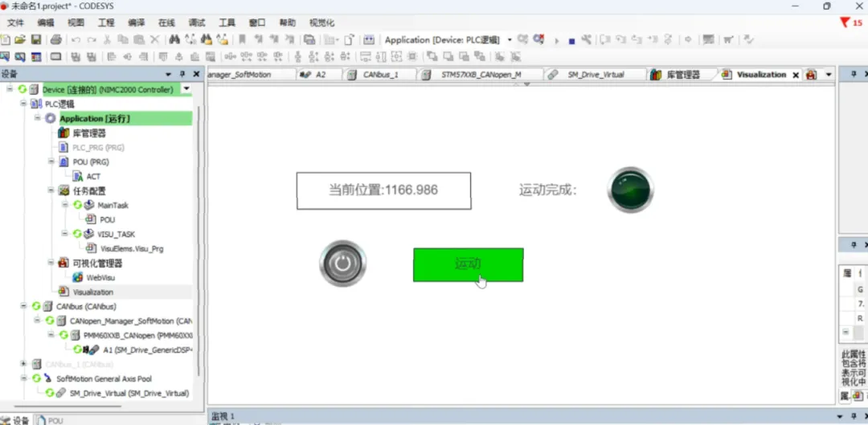Click the blue Stop application icon
Screen dimensions: 868x425
coord(572,41)
